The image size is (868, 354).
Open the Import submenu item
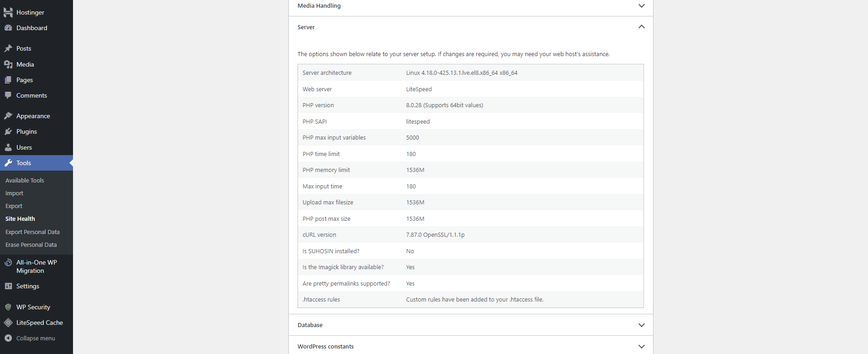click(x=14, y=193)
